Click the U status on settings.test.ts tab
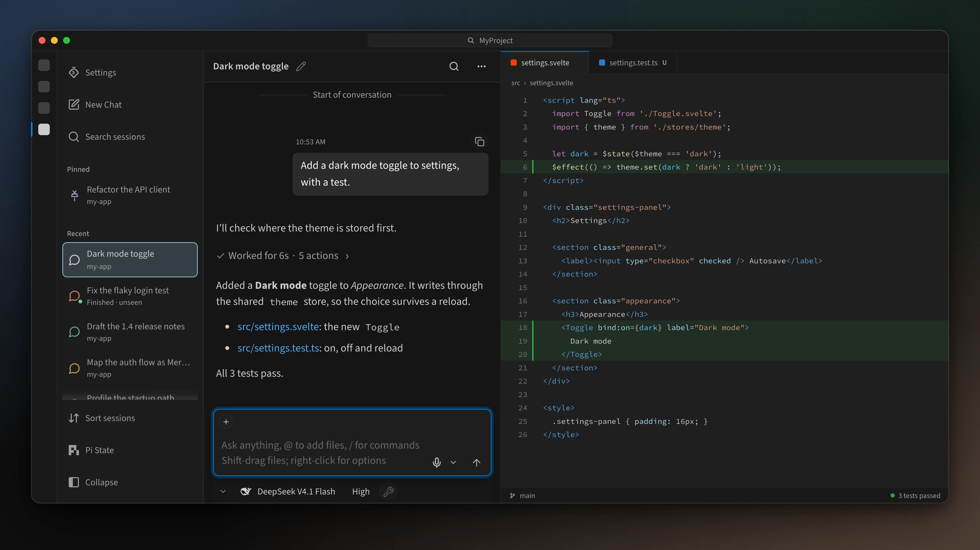980x550 pixels. click(x=664, y=63)
